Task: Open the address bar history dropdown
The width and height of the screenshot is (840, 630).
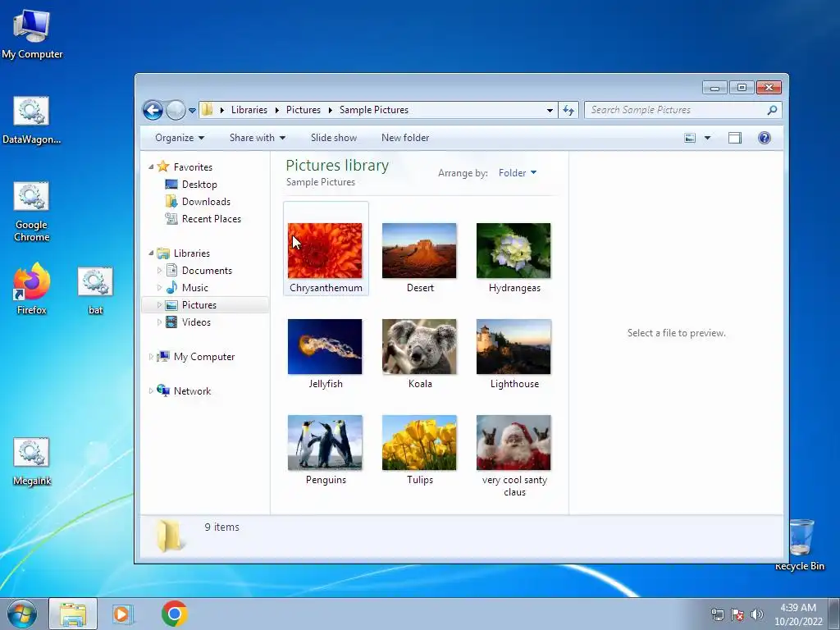Action: 550,111
